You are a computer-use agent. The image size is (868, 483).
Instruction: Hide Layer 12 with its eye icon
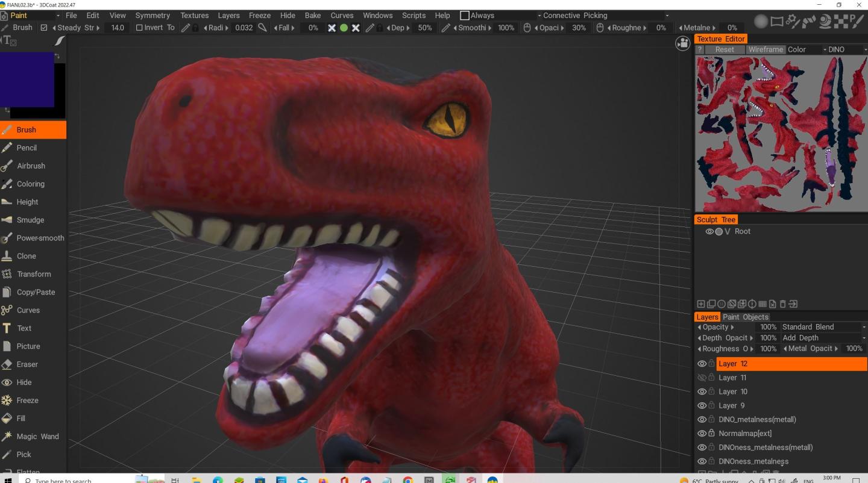pyautogui.click(x=702, y=364)
